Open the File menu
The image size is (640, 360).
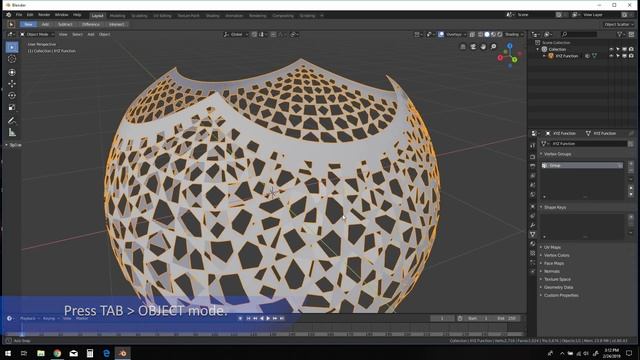click(19, 15)
